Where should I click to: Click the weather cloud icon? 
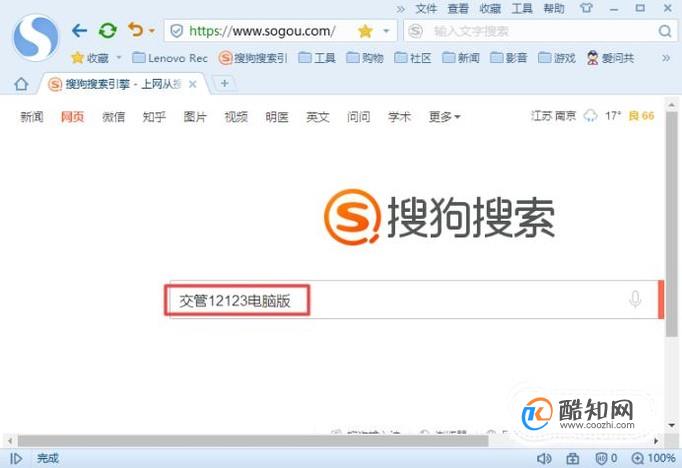(590, 116)
